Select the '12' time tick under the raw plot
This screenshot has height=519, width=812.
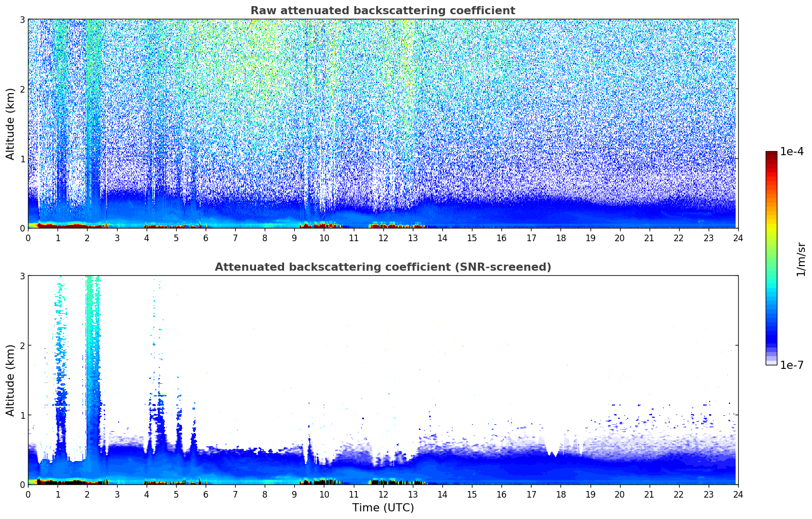pos(383,238)
